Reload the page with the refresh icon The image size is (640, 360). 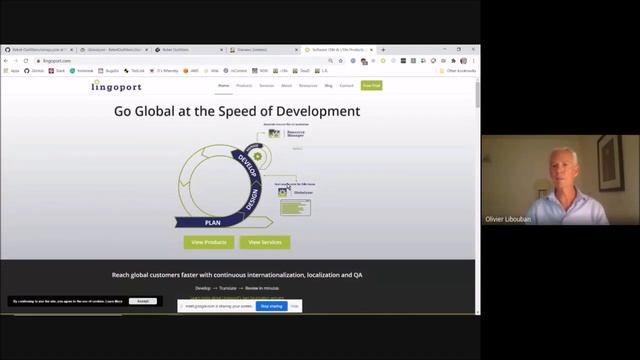click(x=26, y=61)
